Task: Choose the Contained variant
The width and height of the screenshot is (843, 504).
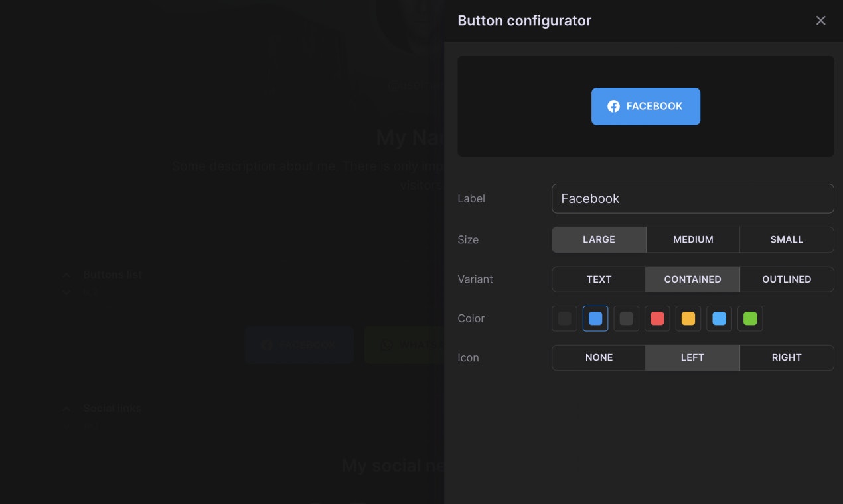Action: (692, 279)
